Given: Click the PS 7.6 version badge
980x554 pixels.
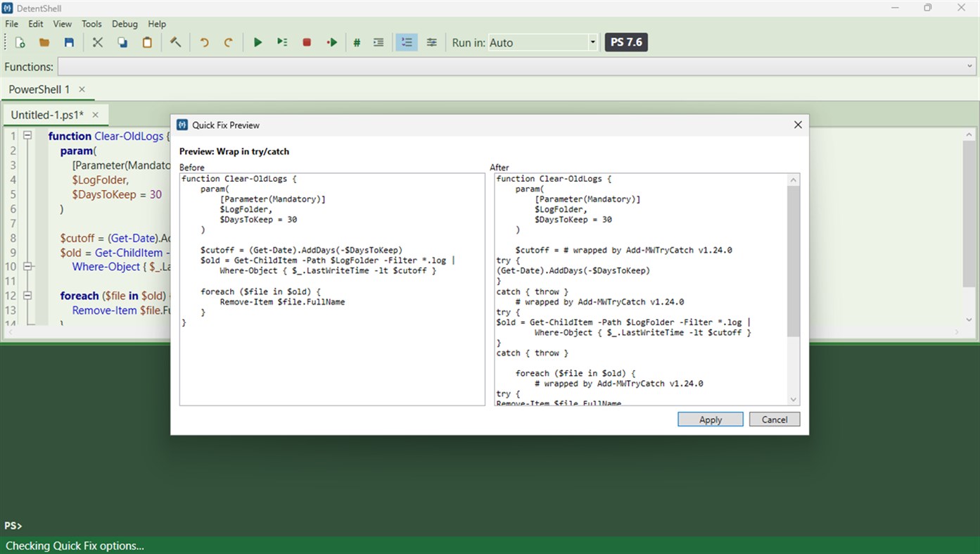Looking at the screenshot, I should (626, 42).
